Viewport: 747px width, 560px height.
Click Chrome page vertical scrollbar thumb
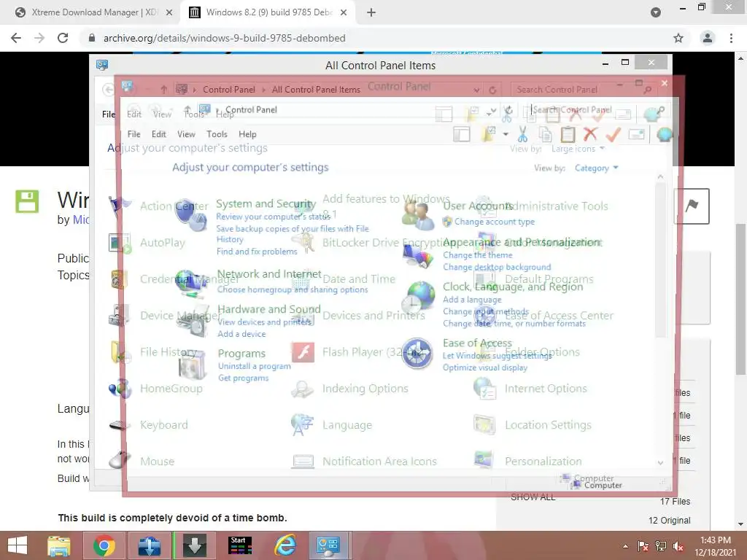pos(740,298)
